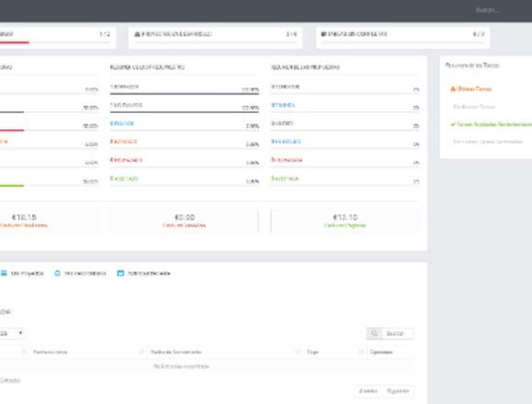The height and width of the screenshot is (404, 532).
Task: Click the red progress bar on 1/2 card
Action: click(15, 42)
